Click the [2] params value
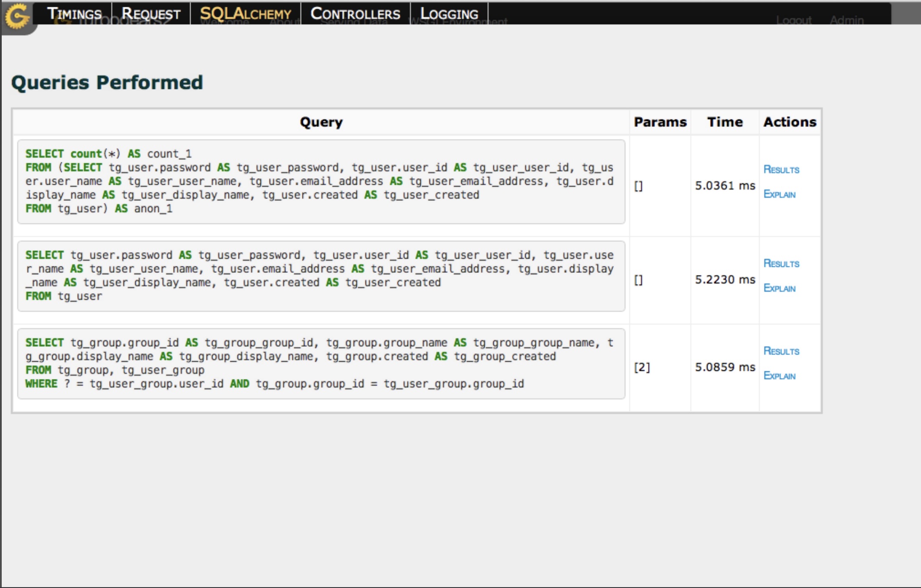The height and width of the screenshot is (588, 921). click(x=642, y=367)
